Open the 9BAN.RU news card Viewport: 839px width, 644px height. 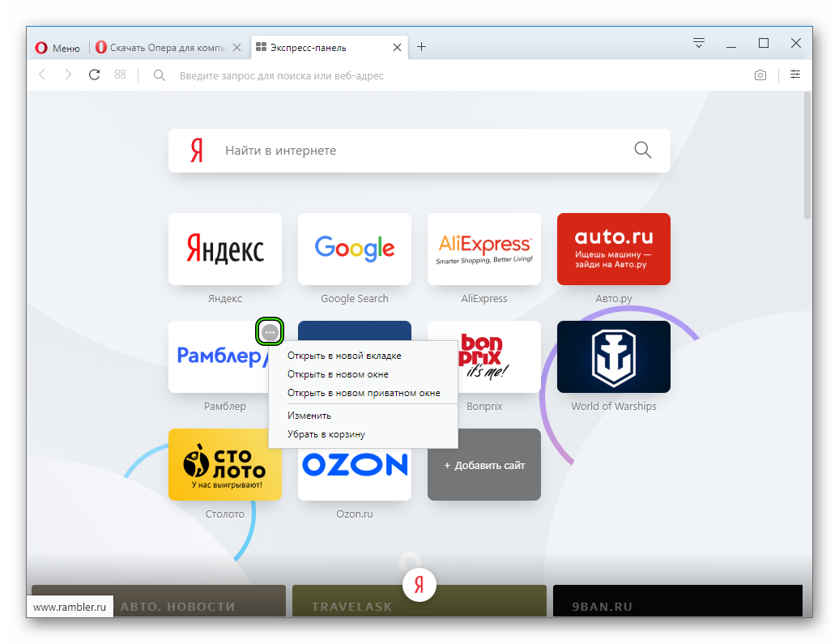677,601
